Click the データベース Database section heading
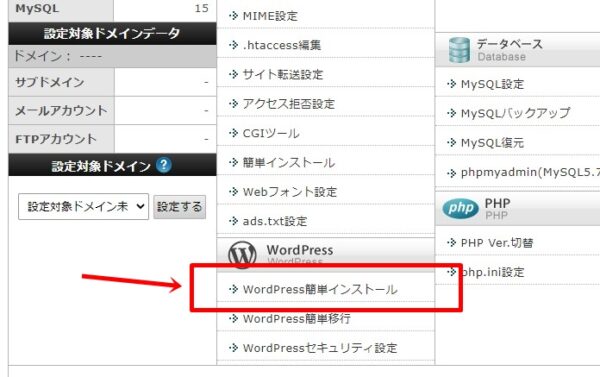This screenshot has width=600, height=377. coord(510,50)
